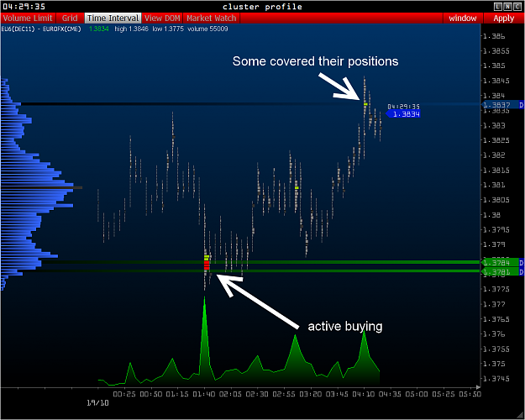Screen dimensions: 525x420
Task: Click the 01:40 time axis label
Action: click(203, 394)
